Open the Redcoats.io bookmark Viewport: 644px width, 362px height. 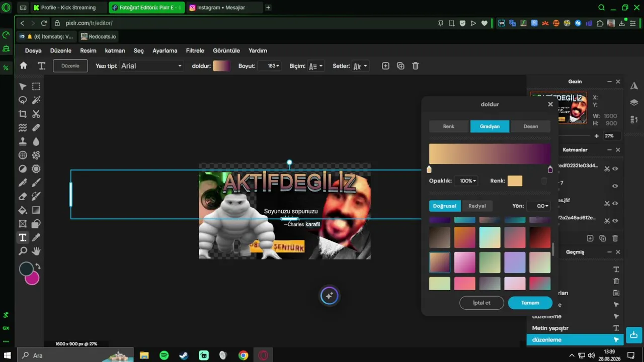(x=99, y=36)
